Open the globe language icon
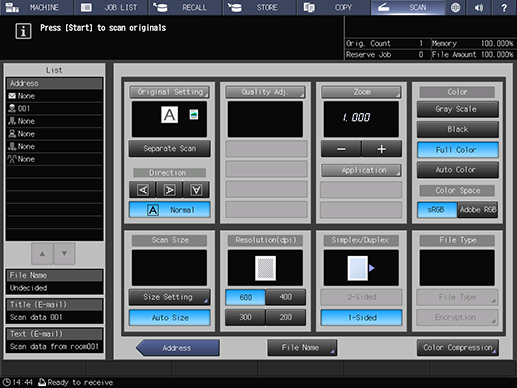The height and width of the screenshot is (388, 517). pos(455,7)
